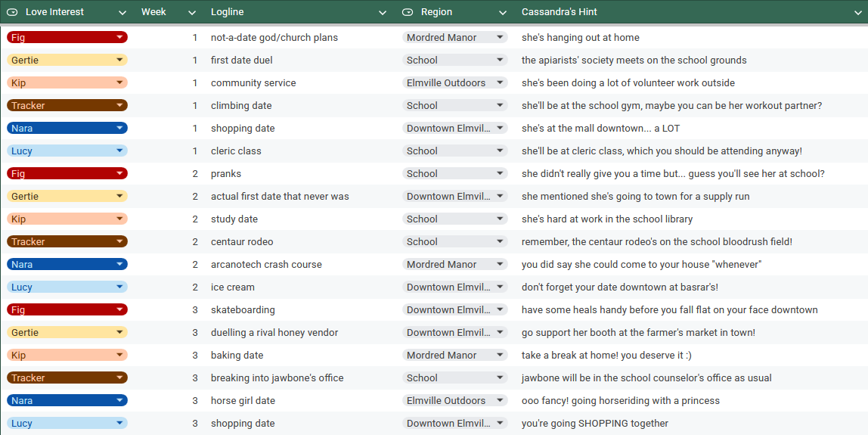
Task: Open the Kip chip in community service row
Action: (x=67, y=82)
